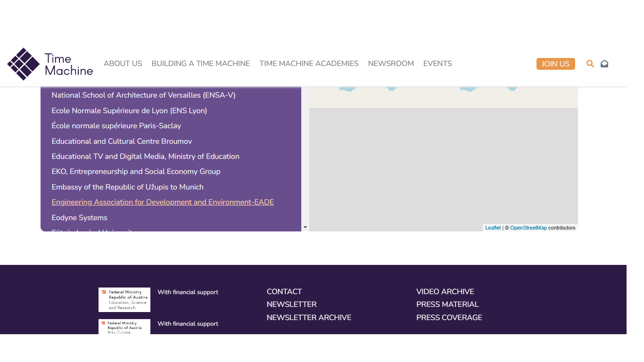This screenshot has width=644, height=362.
Task: Open the NEWSROOM menu
Action: (x=391, y=64)
